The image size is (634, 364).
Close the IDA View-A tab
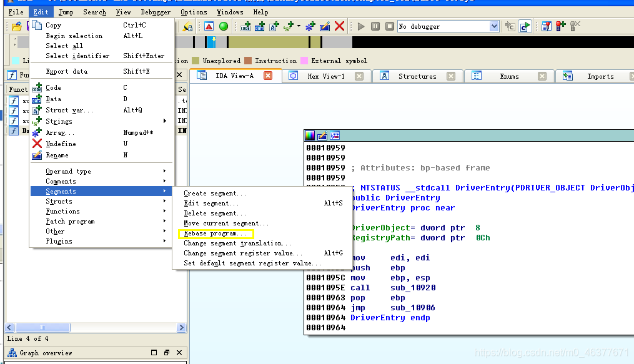coord(268,76)
